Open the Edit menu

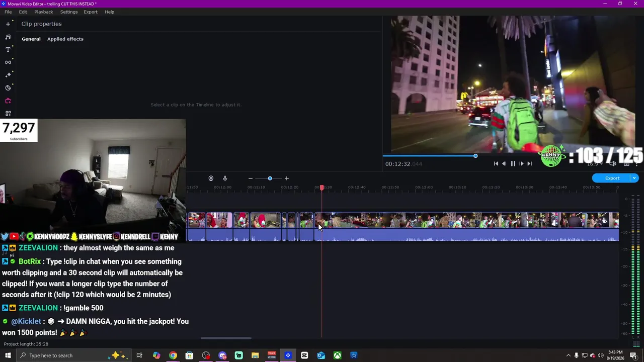(x=23, y=12)
